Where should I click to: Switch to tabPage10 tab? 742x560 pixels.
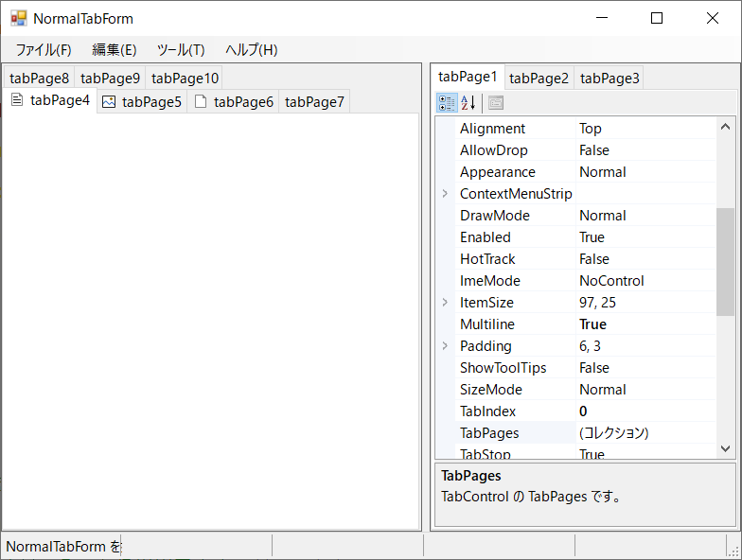click(185, 79)
